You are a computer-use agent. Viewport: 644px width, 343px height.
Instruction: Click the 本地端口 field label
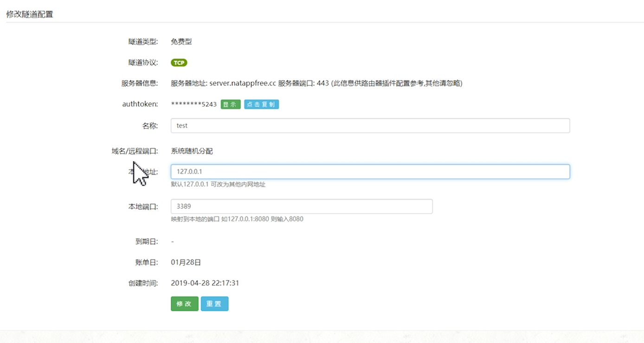pos(143,207)
